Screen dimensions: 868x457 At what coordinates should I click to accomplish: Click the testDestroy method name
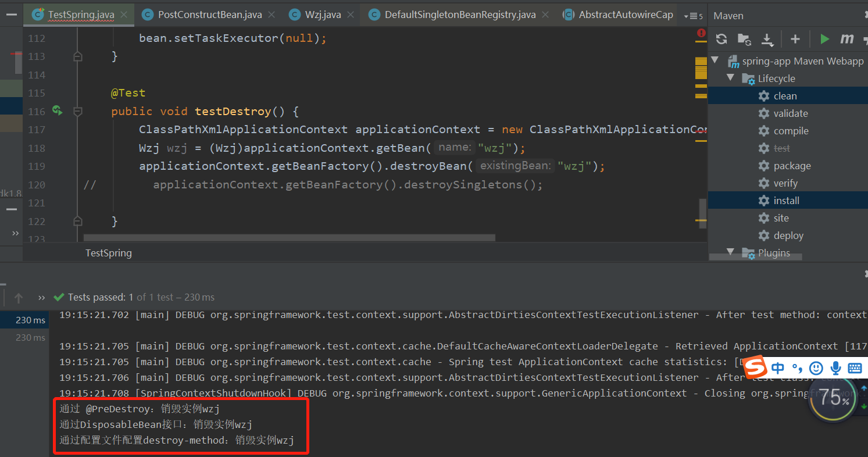click(233, 111)
